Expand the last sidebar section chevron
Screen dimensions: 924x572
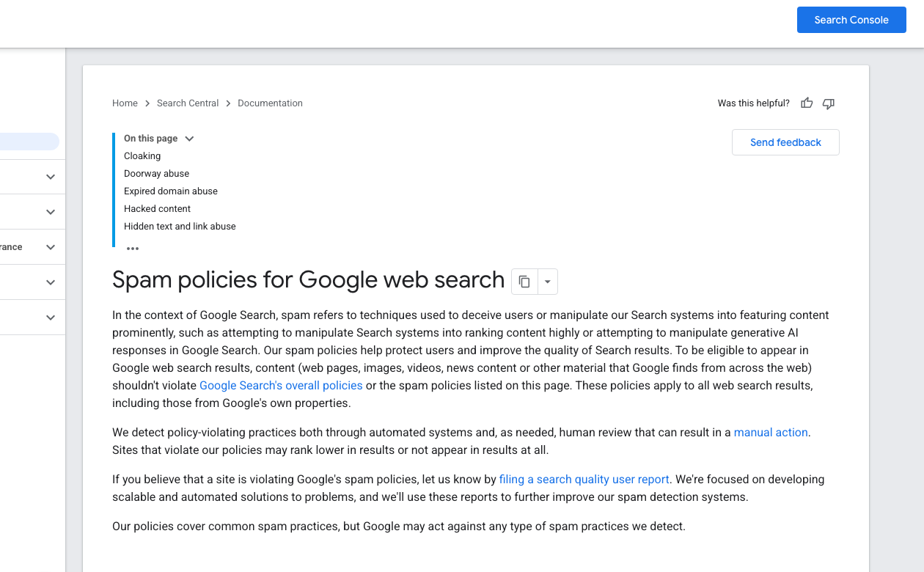pyautogui.click(x=51, y=318)
